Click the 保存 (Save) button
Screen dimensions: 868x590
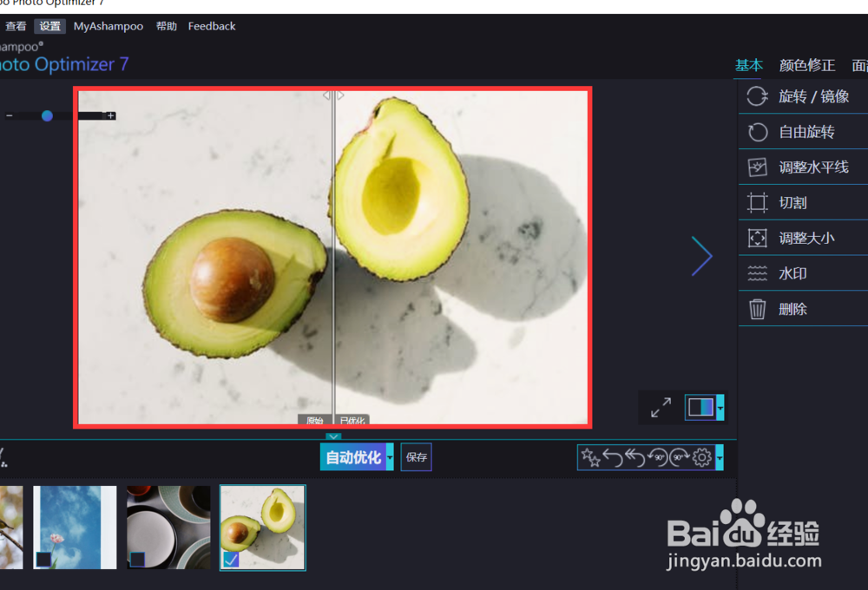[x=417, y=457]
